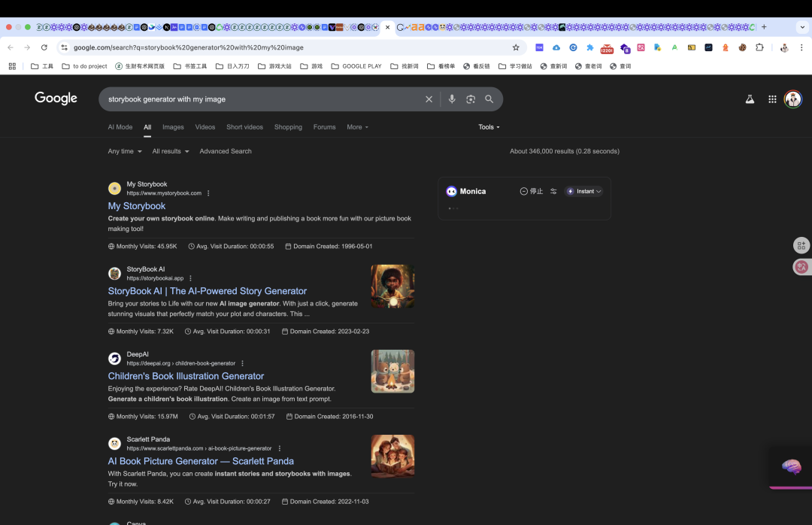
Task: Switch to Short videos tab
Action: [x=244, y=127]
